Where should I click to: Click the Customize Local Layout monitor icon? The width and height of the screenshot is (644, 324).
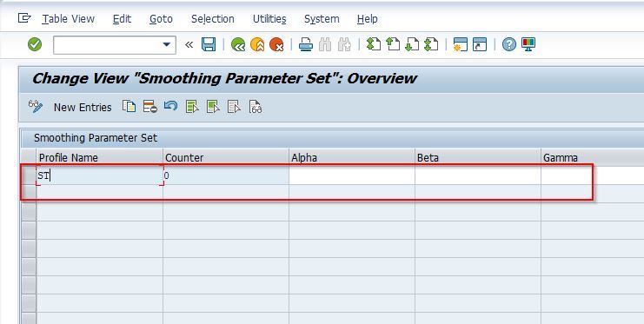(528, 44)
